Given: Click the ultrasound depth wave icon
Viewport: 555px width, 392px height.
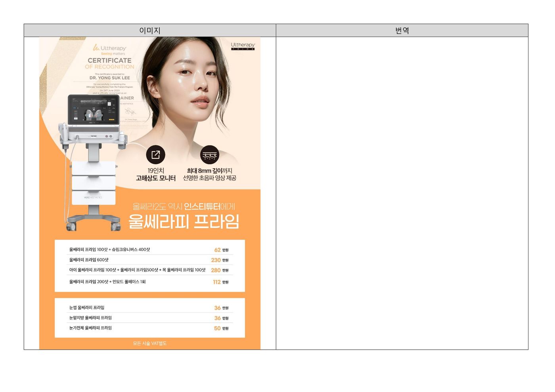Looking at the screenshot, I should point(209,154).
